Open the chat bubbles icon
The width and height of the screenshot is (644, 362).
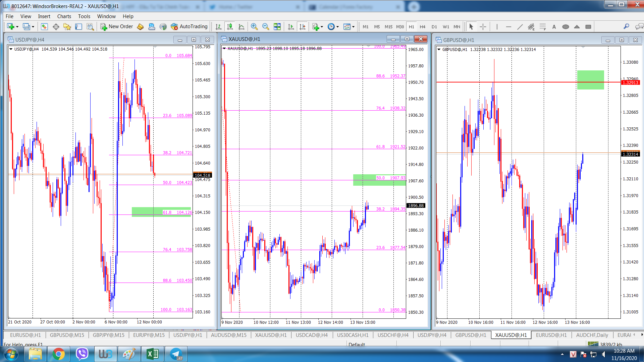coord(639,26)
